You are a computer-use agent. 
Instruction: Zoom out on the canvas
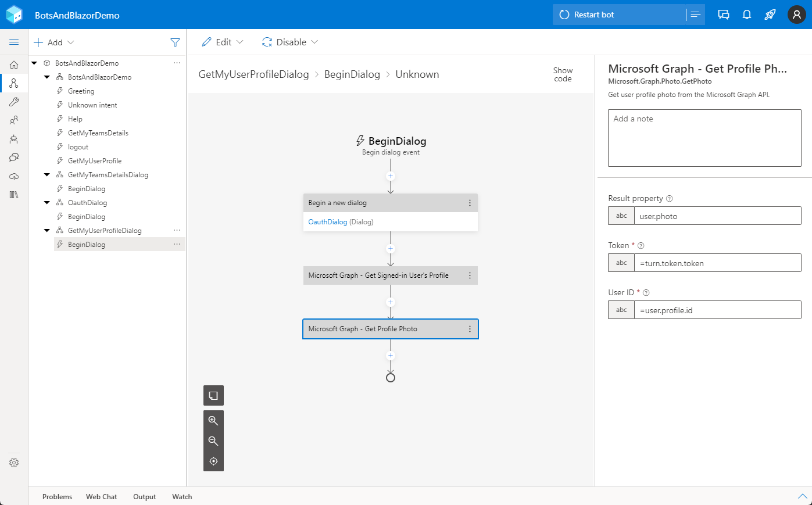(x=213, y=440)
